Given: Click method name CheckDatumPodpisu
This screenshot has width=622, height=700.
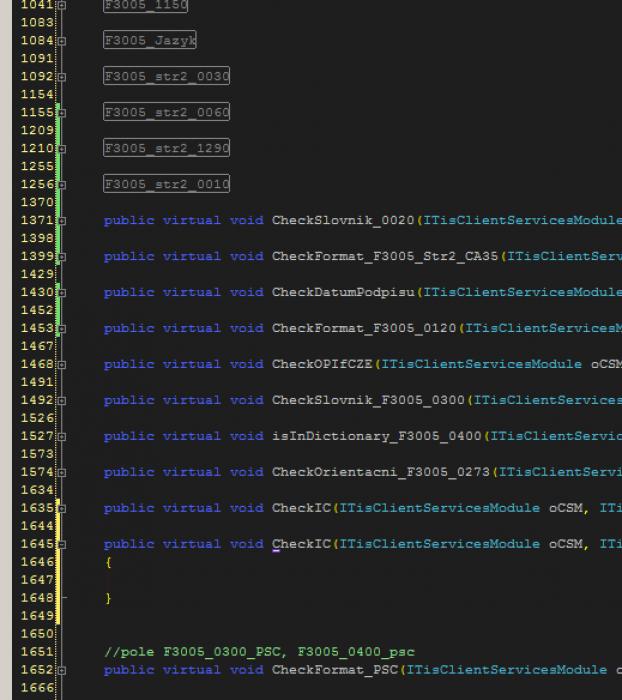Looking at the screenshot, I should (343, 292).
